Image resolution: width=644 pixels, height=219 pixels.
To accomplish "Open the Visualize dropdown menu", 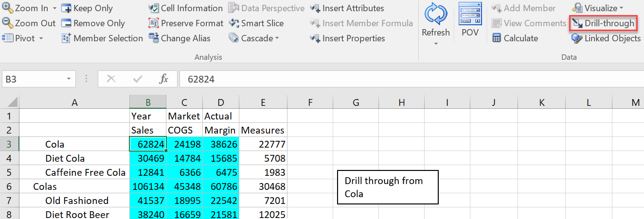I will (597, 8).
